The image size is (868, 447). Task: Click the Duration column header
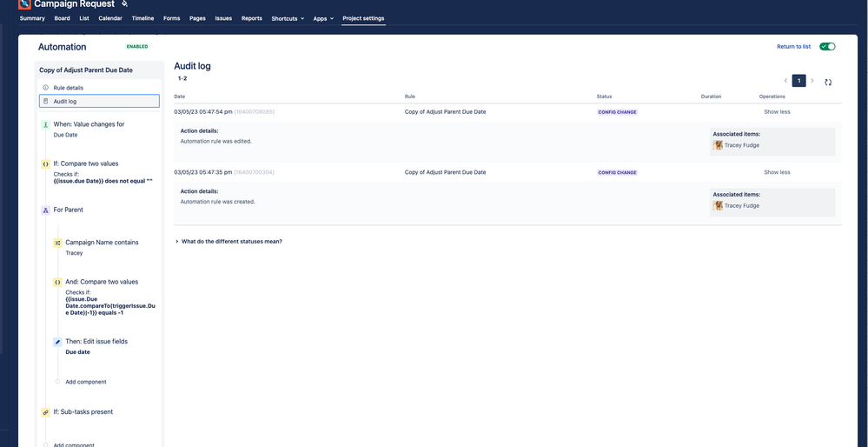(711, 97)
